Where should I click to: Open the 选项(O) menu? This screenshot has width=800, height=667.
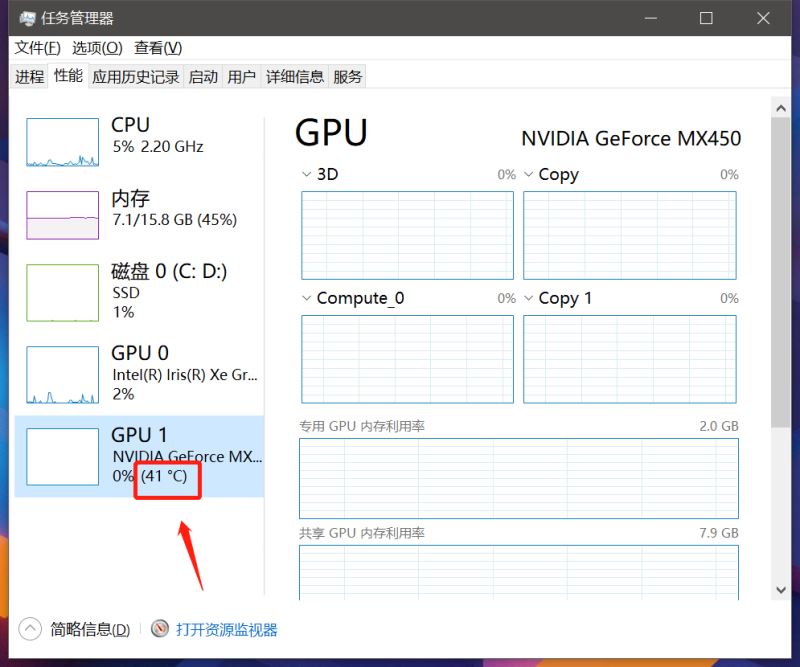(x=97, y=48)
